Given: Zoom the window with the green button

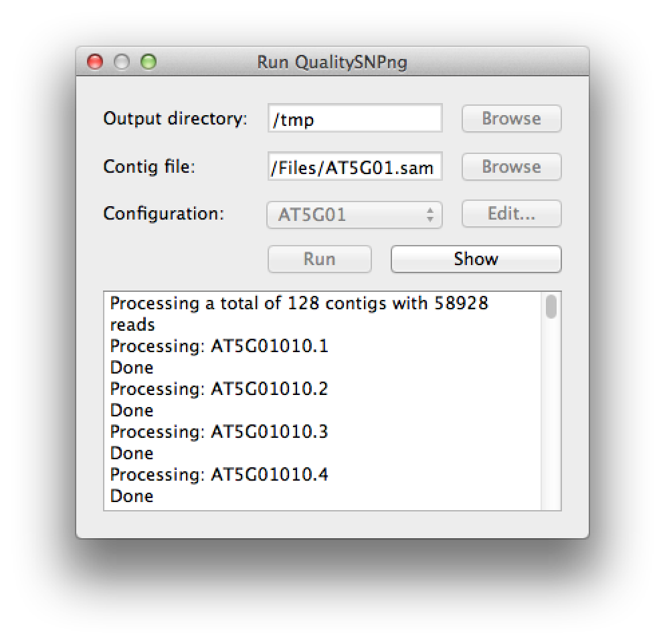Looking at the screenshot, I should pos(148,62).
